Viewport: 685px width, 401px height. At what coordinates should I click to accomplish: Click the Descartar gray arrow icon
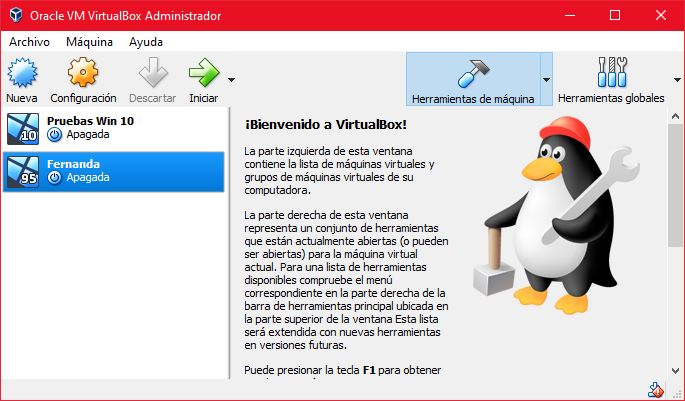coord(153,73)
